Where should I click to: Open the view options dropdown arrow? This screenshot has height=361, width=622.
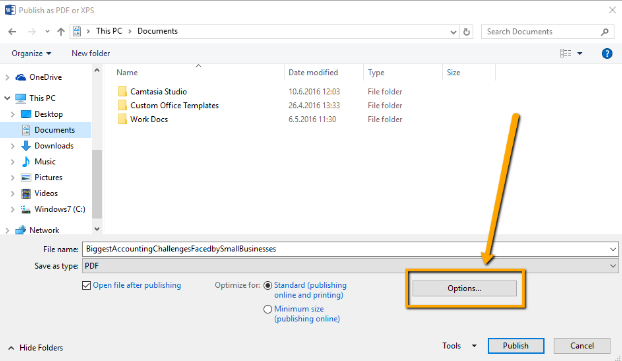coord(580,53)
